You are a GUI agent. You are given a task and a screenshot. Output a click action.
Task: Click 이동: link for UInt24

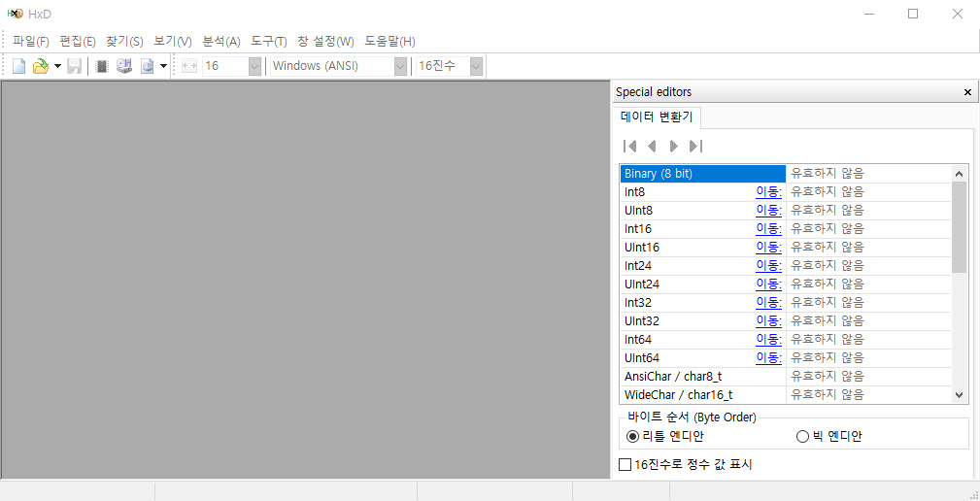768,284
